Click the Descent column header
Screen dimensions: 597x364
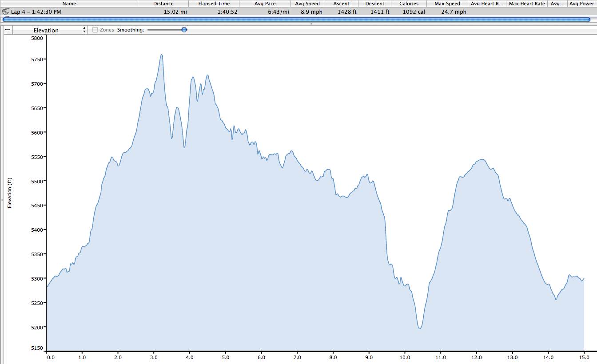(375, 4)
